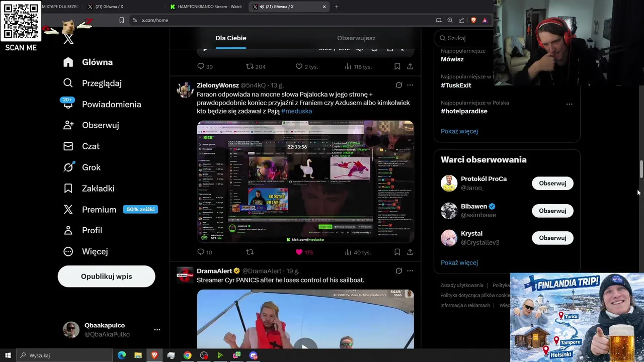This screenshot has height=362, width=644.
Task: Launch Microsoft Edge from taskbar
Action: click(122, 355)
